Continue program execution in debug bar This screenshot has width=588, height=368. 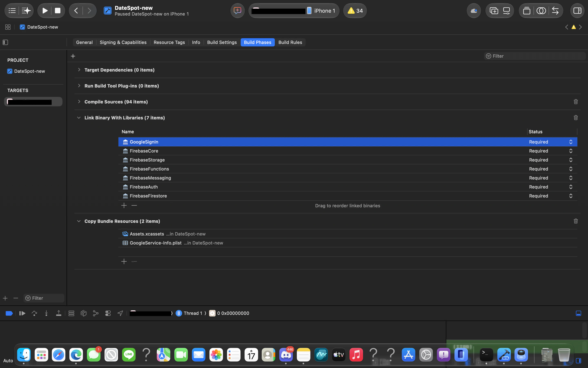(22, 313)
